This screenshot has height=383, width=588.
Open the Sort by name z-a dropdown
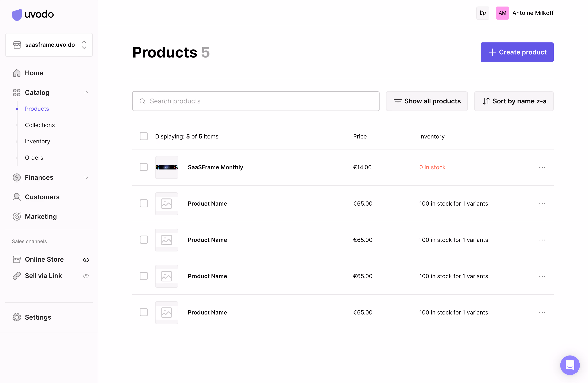[x=514, y=101]
